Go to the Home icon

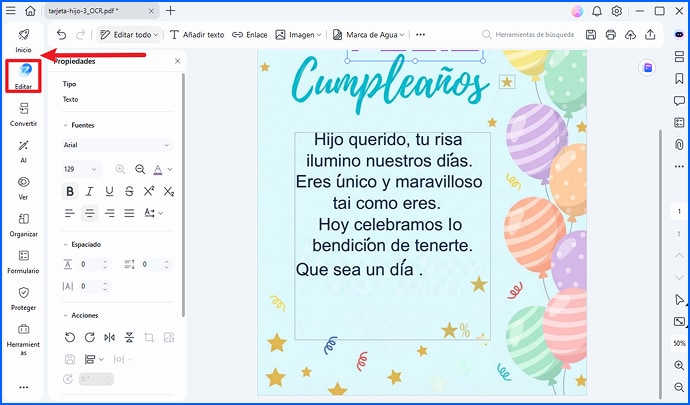30,11
